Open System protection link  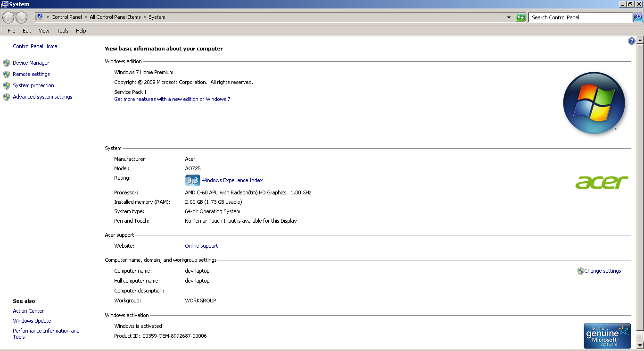tap(33, 85)
